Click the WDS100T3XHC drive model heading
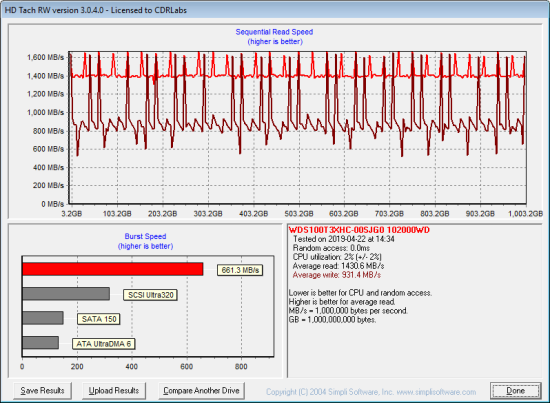This screenshot has height=403, width=550. tap(359, 230)
